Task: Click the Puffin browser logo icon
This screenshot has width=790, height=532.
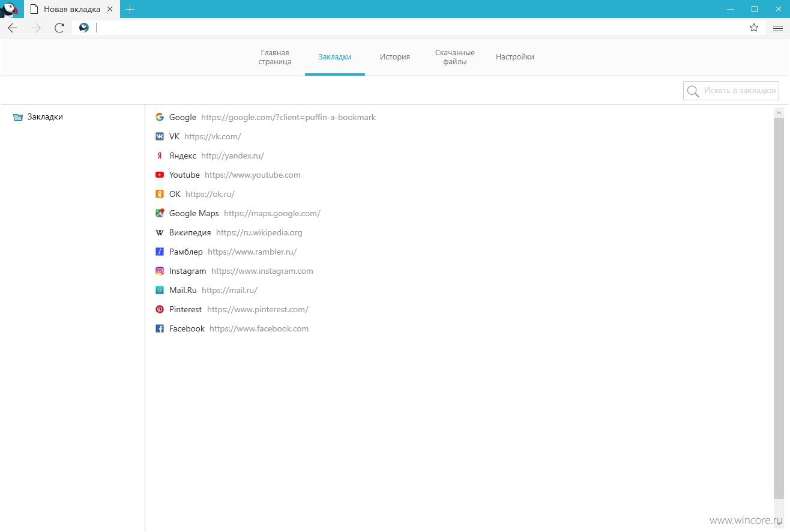Action: (x=10, y=9)
